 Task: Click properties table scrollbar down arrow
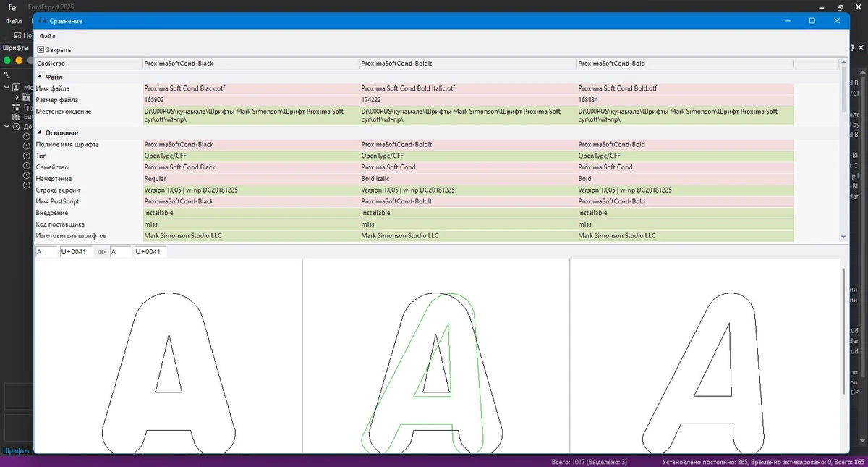pyautogui.click(x=843, y=237)
